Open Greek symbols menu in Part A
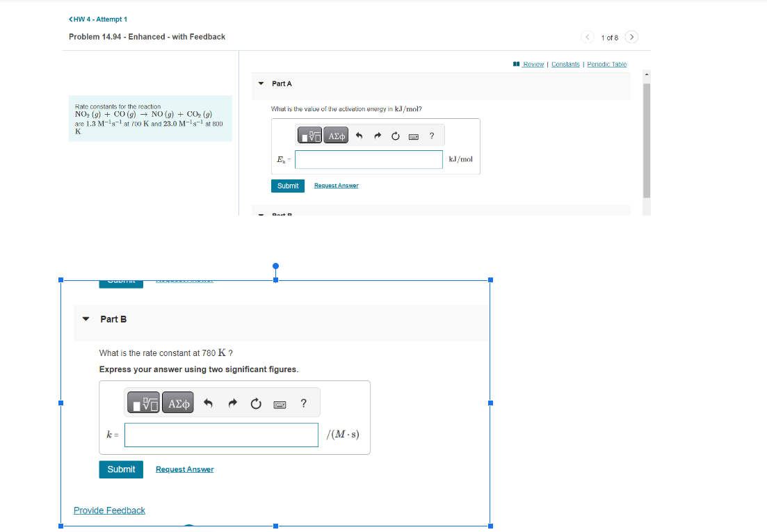 (x=336, y=136)
